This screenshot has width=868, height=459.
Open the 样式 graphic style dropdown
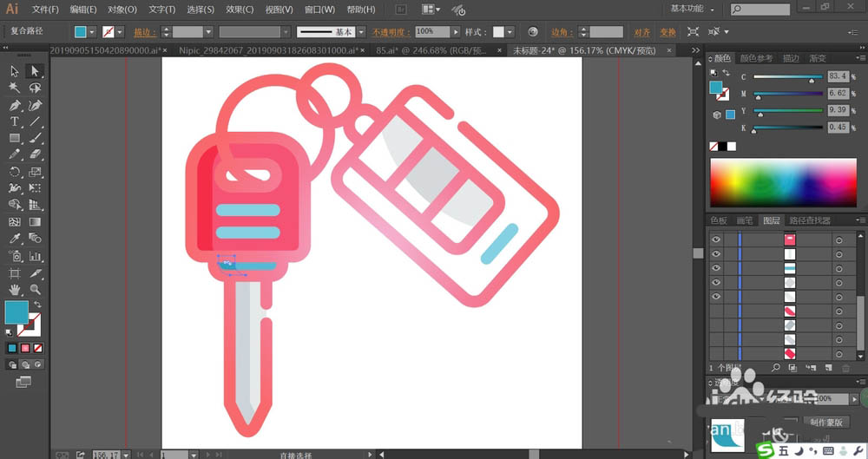click(x=510, y=32)
